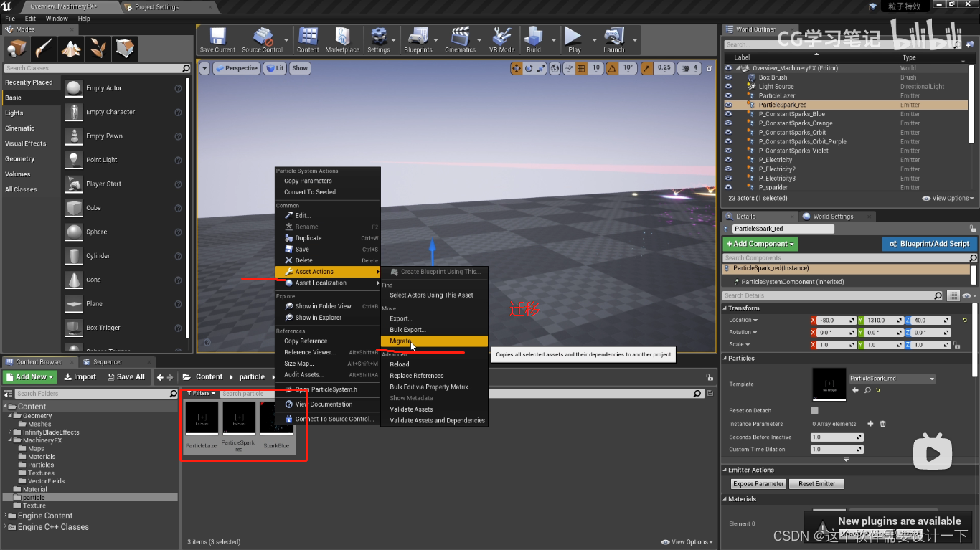Image resolution: width=980 pixels, height=550 pixels.
Task: Open the Lit view mode dropdown
Action: pos(275,68)
